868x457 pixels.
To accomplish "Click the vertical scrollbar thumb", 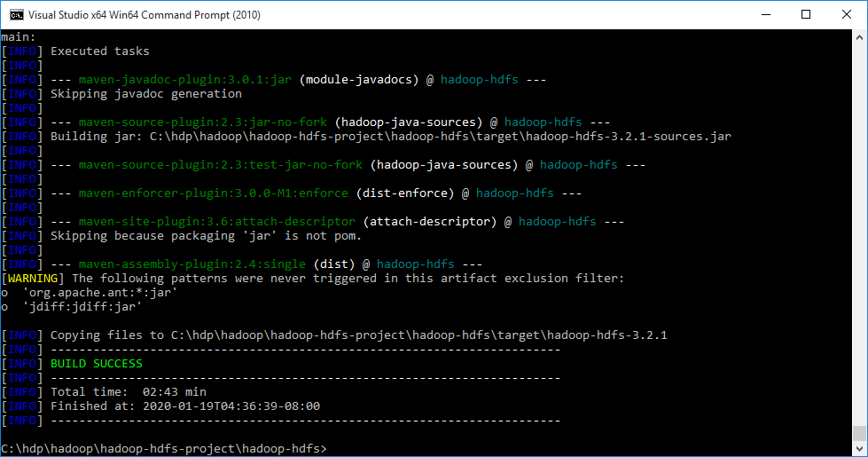I will (x=859, y=433).
